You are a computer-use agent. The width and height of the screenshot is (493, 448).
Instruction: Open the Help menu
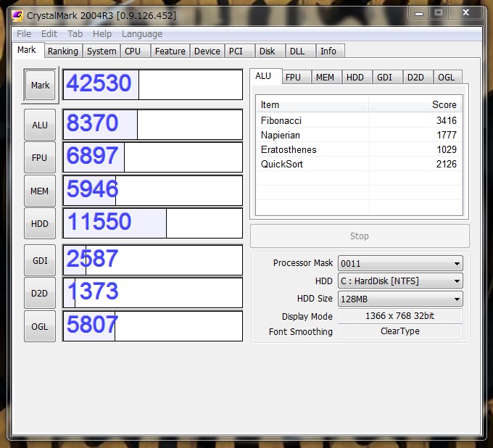pos(102,33)
